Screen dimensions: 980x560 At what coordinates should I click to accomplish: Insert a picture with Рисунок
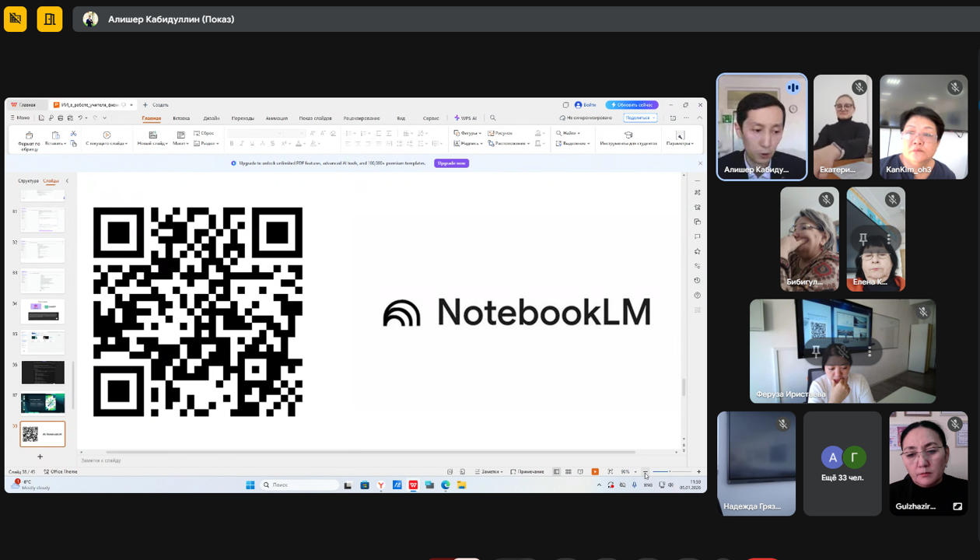tap(500, 133)
